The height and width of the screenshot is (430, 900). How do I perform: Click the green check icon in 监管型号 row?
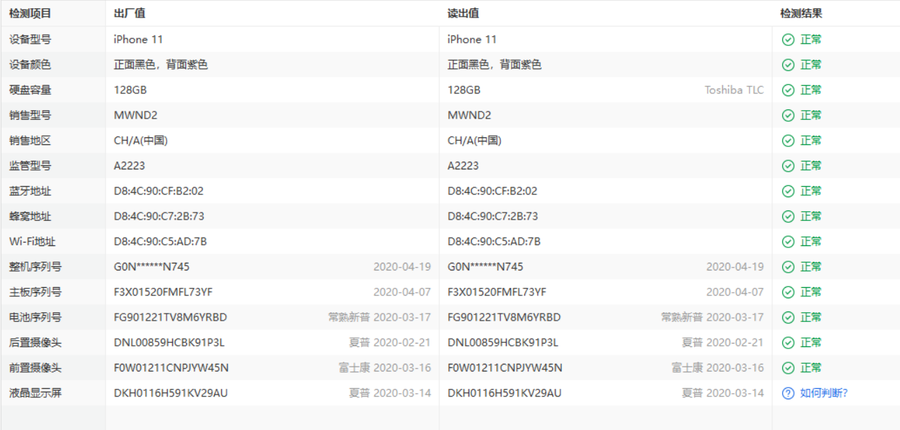tap(788, 166)
